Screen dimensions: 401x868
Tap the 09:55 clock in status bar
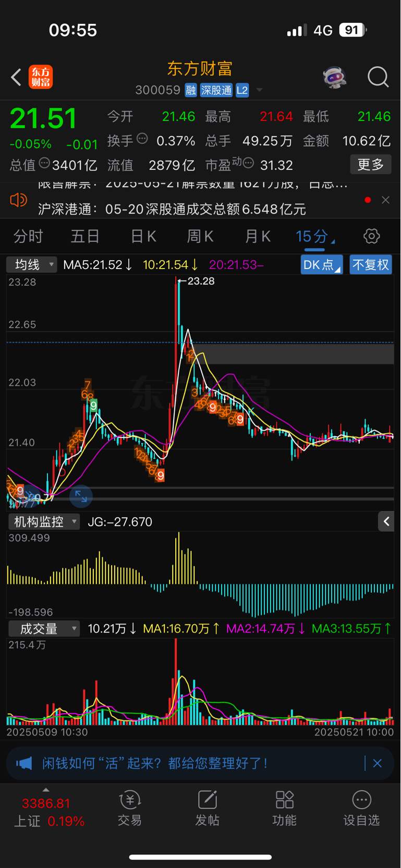[x=73, y=30]
